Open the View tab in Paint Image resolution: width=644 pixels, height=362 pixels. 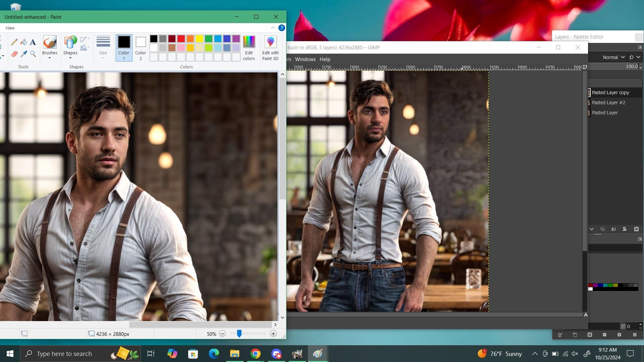tap(10, 28)
